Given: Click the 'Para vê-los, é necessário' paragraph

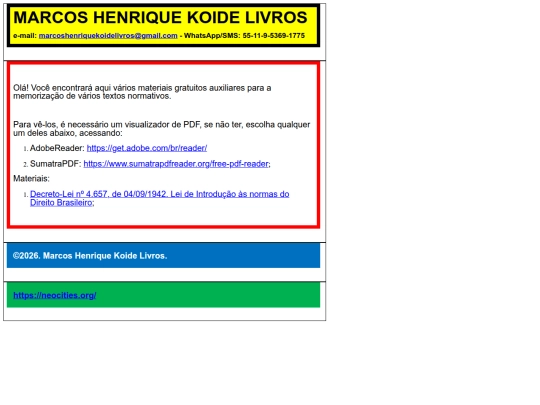Looking at the screenshot, I should point(162,129).
